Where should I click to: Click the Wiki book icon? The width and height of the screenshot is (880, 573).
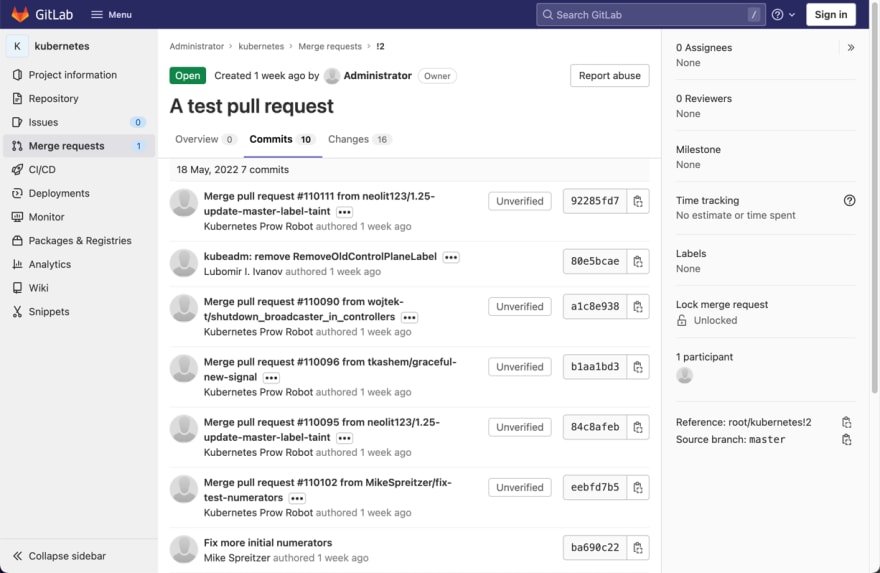pos(17,288)
